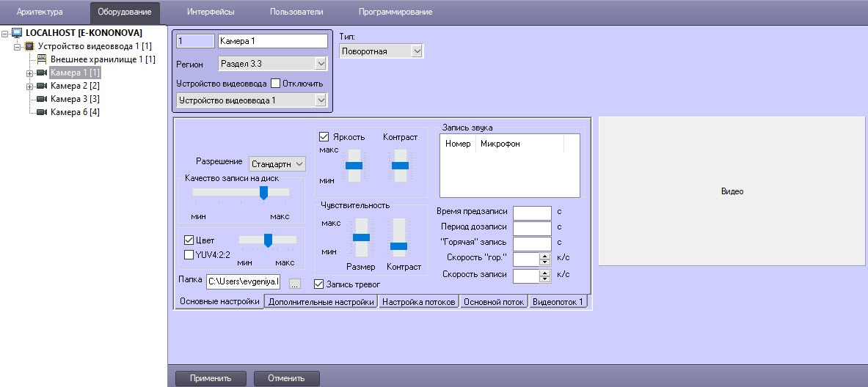Switch to the Интерфейсы tab
Screen dimensions: 868x387
(211, 12)
